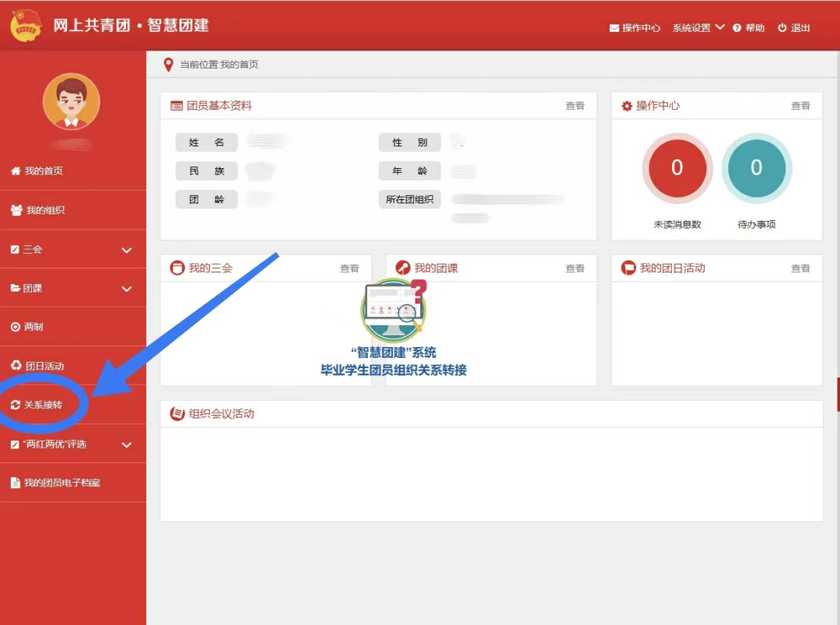Click the 团员基本资料 card icon

pyautogui.click(x=177, y=106)
